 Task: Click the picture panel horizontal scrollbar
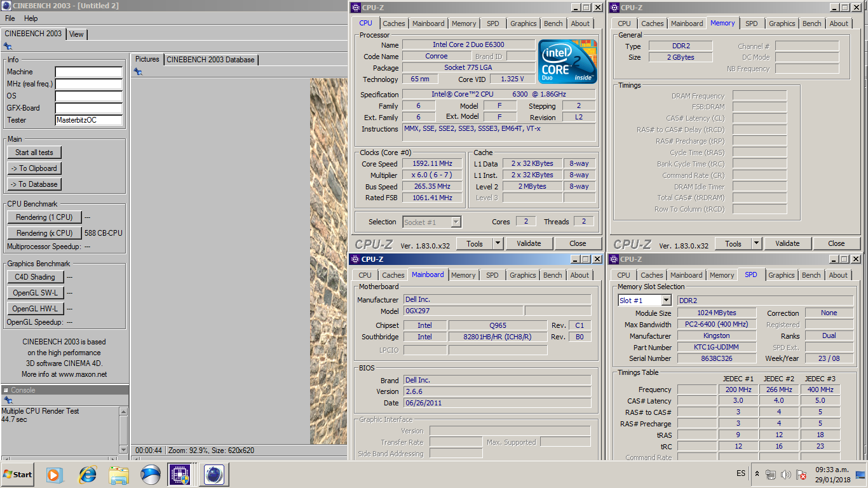[239, 457]
